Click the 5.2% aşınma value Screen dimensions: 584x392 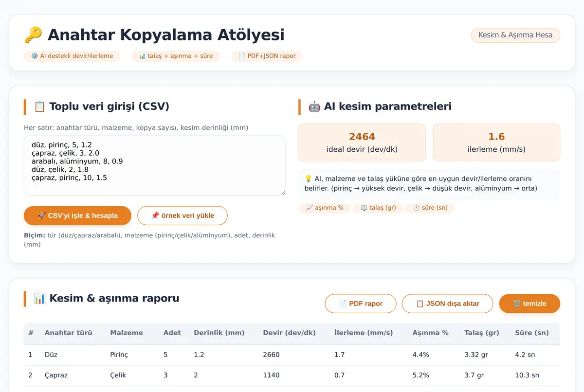[421, 375]
